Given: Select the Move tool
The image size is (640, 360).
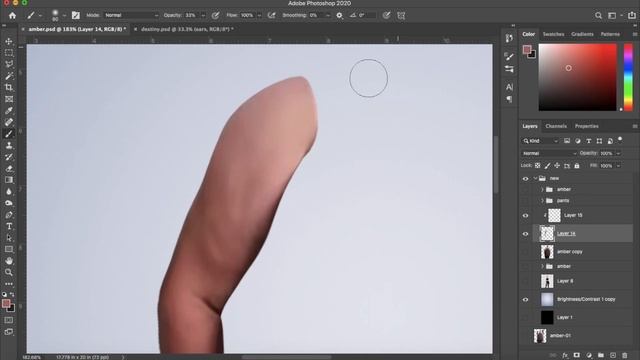Looking at the screenshot, I should tap(9, 41).
